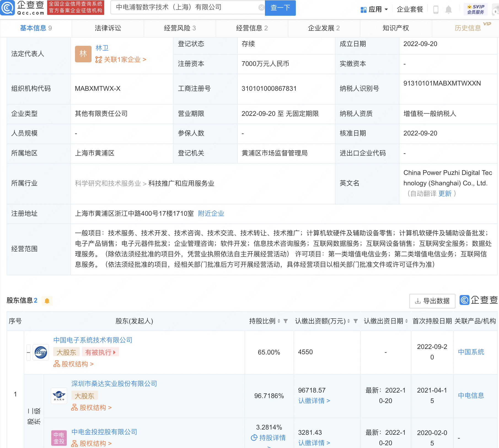Click the Qcc.com logo icon

[x=7, y=8]
